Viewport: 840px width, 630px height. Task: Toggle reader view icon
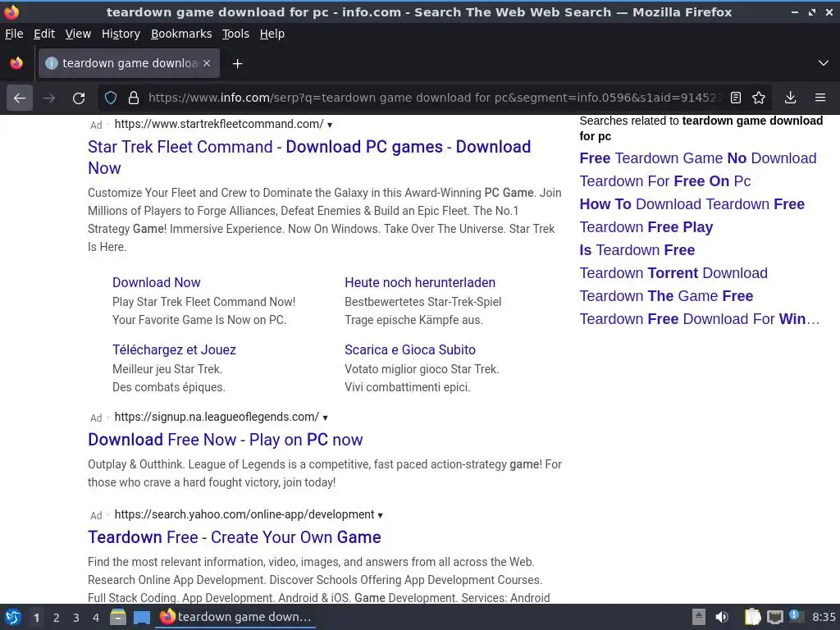coord(736,98)
